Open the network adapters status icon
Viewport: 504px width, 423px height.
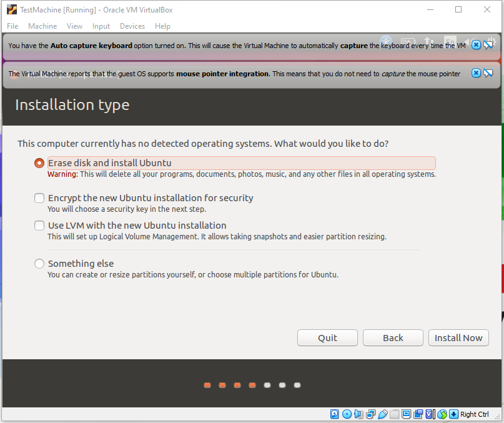point(371,414)
